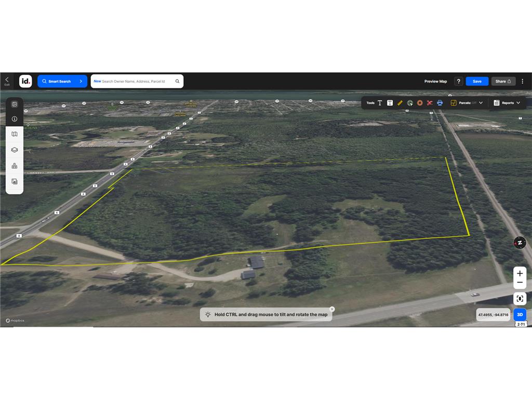Image resolution: width=532 pixels, height=399 pixels.
Task: Select the globe with cursor tool
Action: [x=410, y=103]
